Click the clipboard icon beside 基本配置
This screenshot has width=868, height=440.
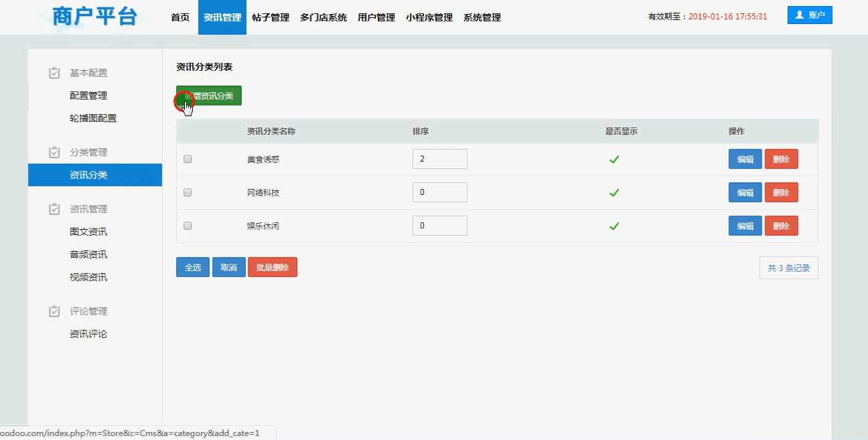coord(55,73)
